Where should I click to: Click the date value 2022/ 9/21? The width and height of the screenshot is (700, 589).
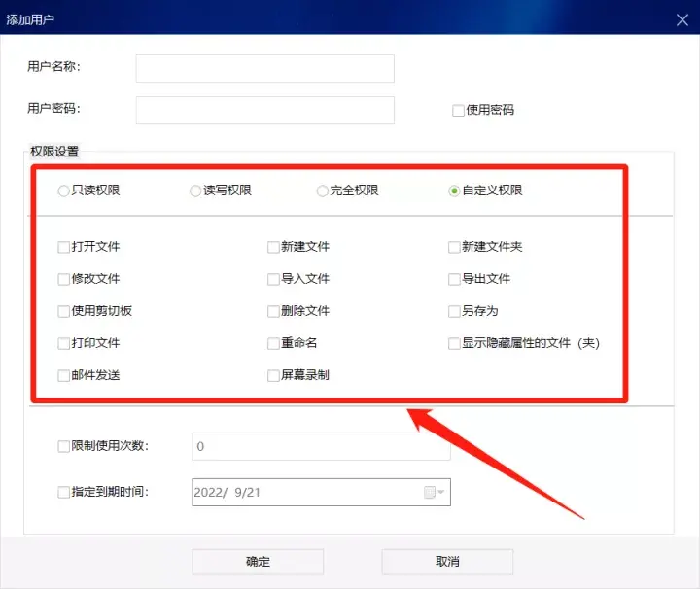(227, 492)
